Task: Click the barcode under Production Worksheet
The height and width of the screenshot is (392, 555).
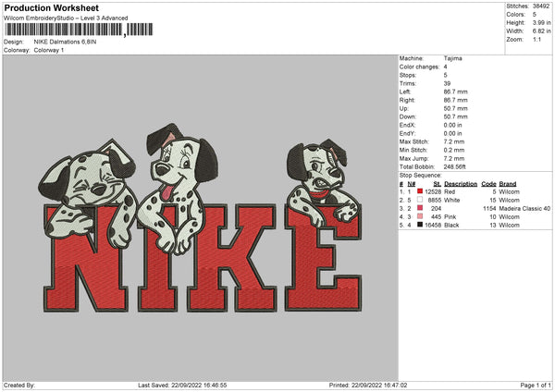Action: tap(79, 30)
